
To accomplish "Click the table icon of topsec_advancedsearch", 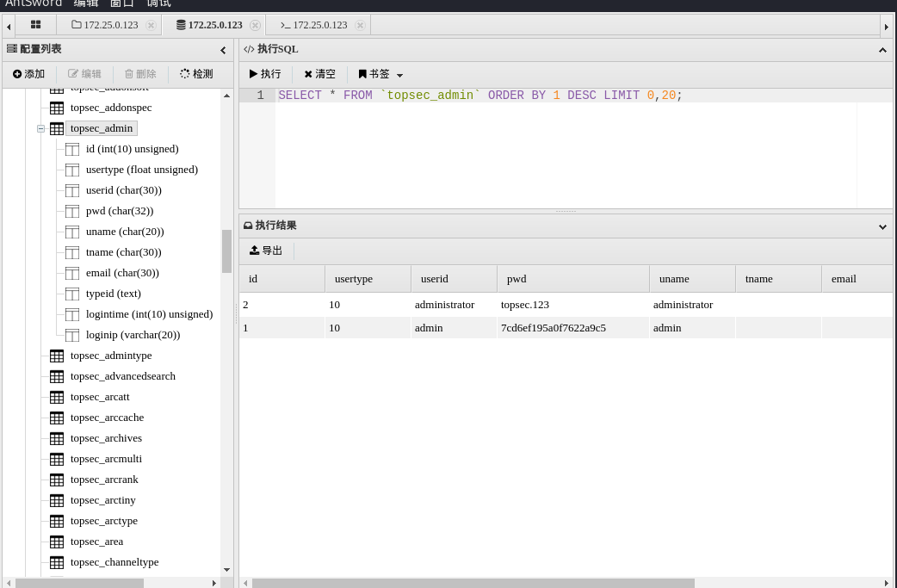I will click(57, 376).
